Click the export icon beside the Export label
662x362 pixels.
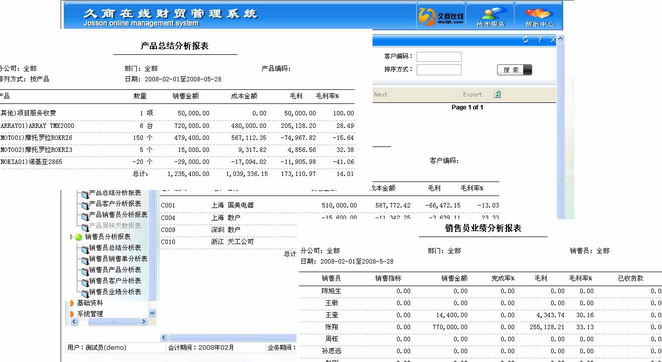coord(497,94)
